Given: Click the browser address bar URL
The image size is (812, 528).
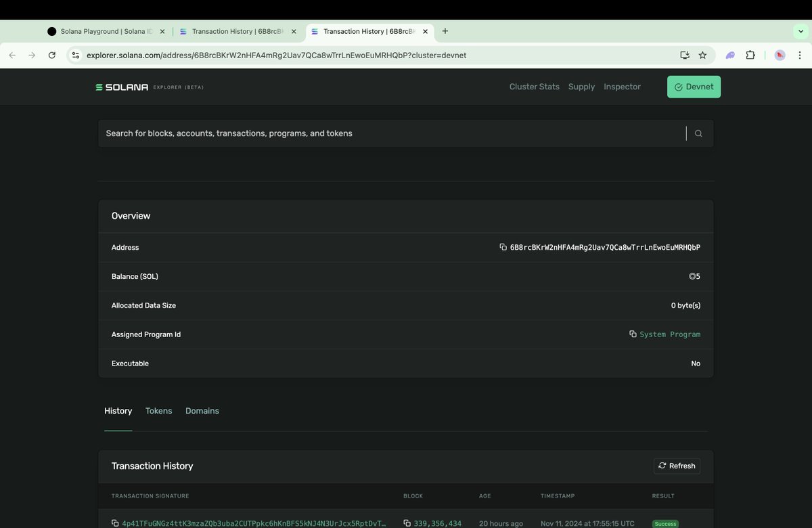Looking at the screenshot, I should pos(276,56).
